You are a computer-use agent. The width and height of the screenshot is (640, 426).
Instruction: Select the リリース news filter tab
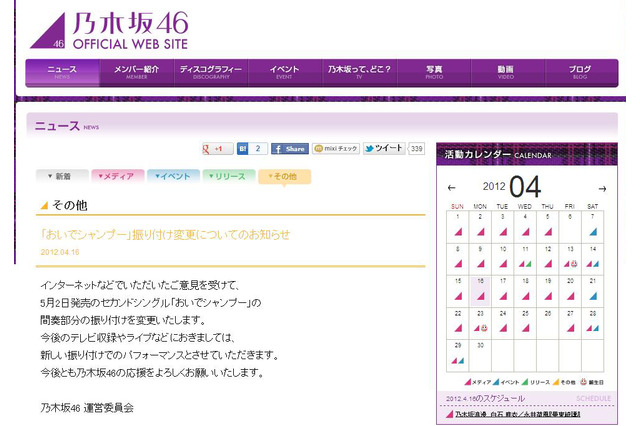229,176
